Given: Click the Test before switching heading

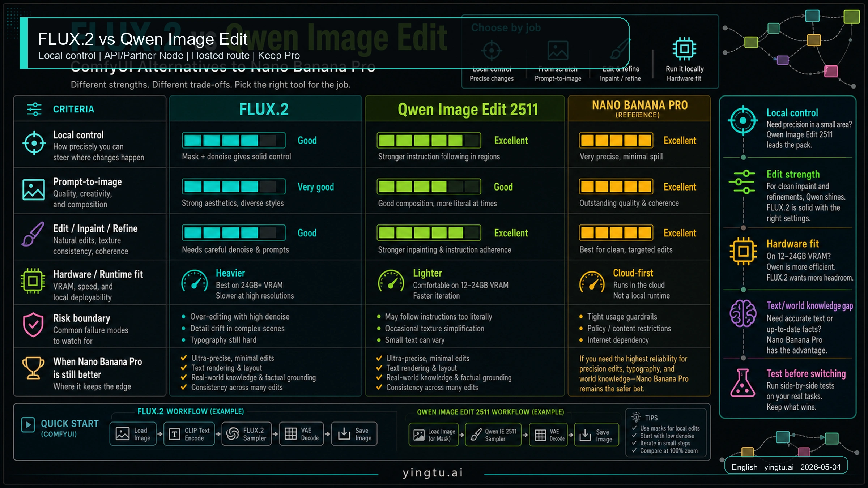Looking at the screenshot, I should click(x=806, y=373).
